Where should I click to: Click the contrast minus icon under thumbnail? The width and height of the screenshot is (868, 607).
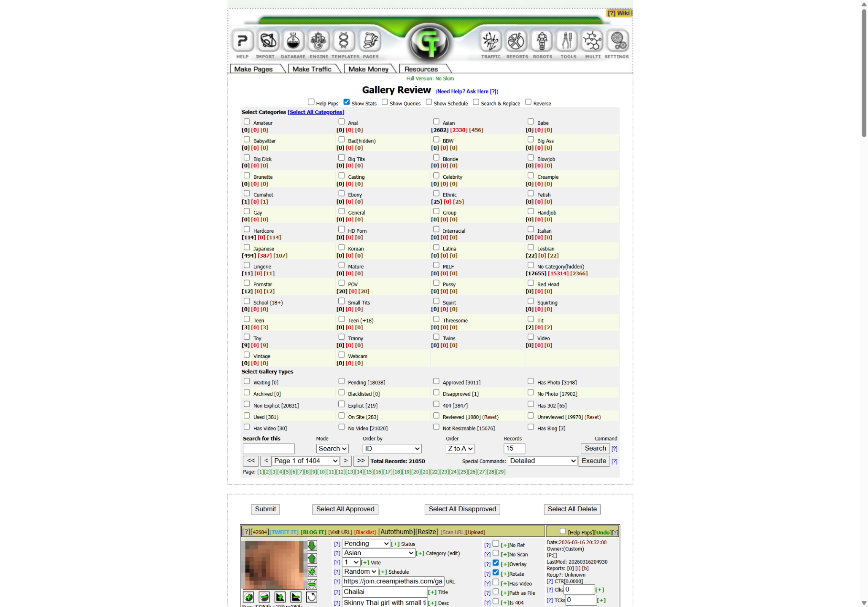point(296,597)
